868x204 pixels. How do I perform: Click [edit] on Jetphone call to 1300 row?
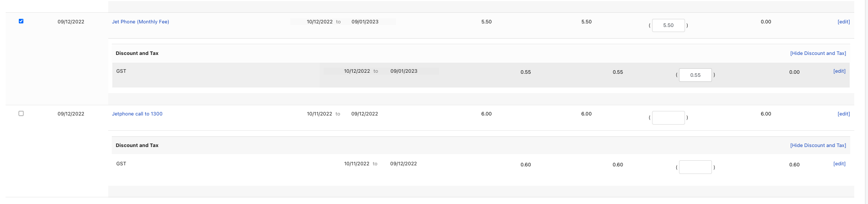tap(844, 114)
